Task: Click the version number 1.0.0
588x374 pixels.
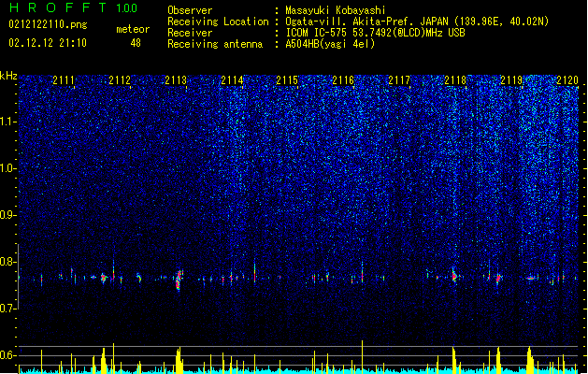Action: pyautogui.click(x=127, y=8)
